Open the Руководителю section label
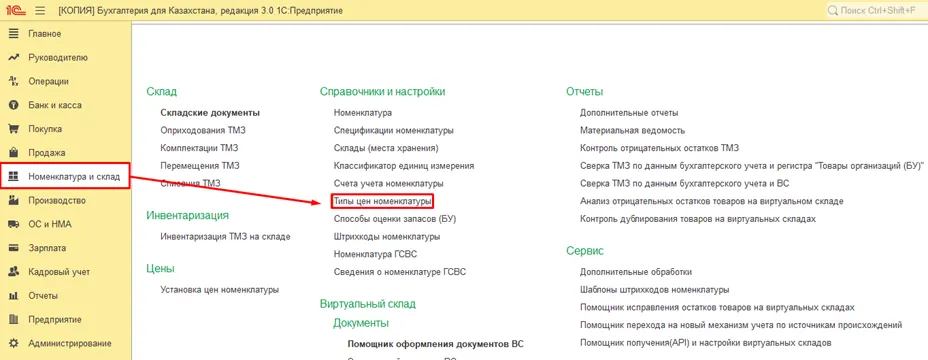 coord(58,57)
